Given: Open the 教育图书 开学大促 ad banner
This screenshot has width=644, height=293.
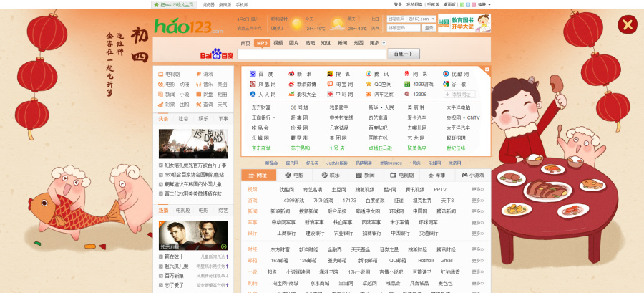Looking at the screenshot, I should click(x=464, y=23).
